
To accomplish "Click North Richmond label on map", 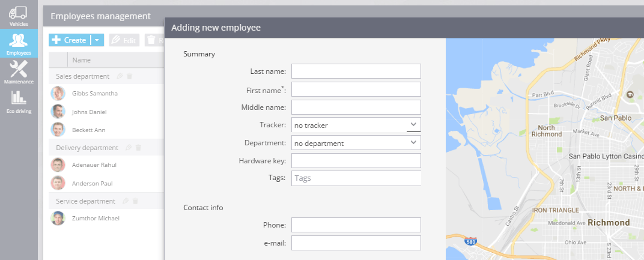I will (x=547, y=131).
